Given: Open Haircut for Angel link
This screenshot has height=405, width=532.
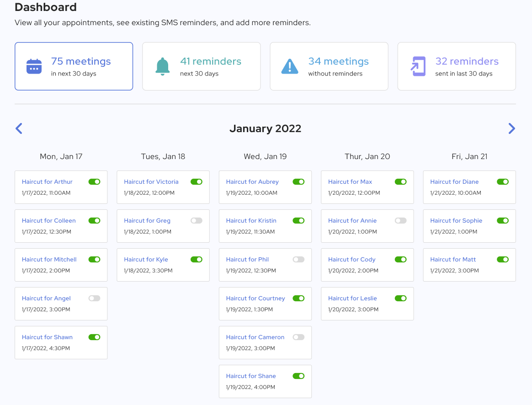Looking at the screenshot, I should click(46, 298).
